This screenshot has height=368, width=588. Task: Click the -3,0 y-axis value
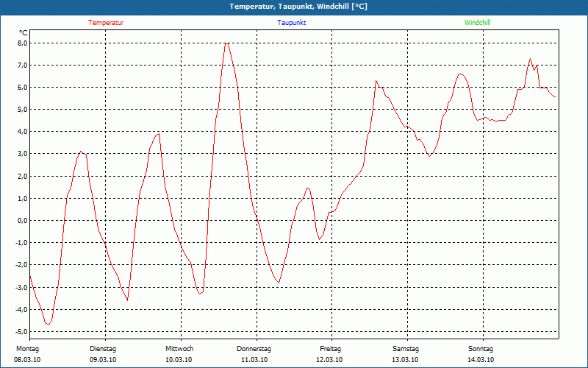[21, 288]
